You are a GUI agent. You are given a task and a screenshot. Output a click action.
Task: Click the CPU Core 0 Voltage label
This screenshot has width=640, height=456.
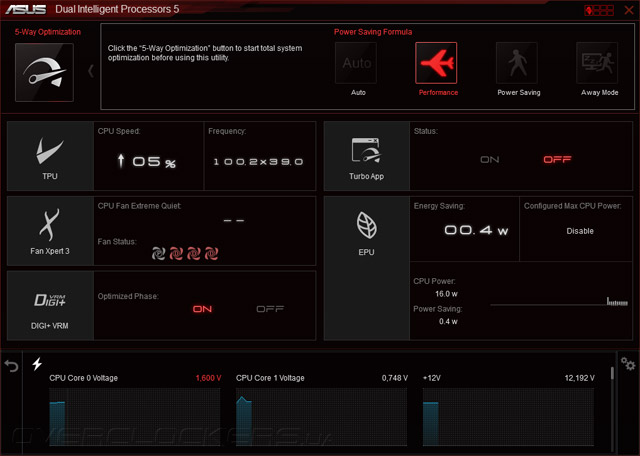[x=84, y=378]
